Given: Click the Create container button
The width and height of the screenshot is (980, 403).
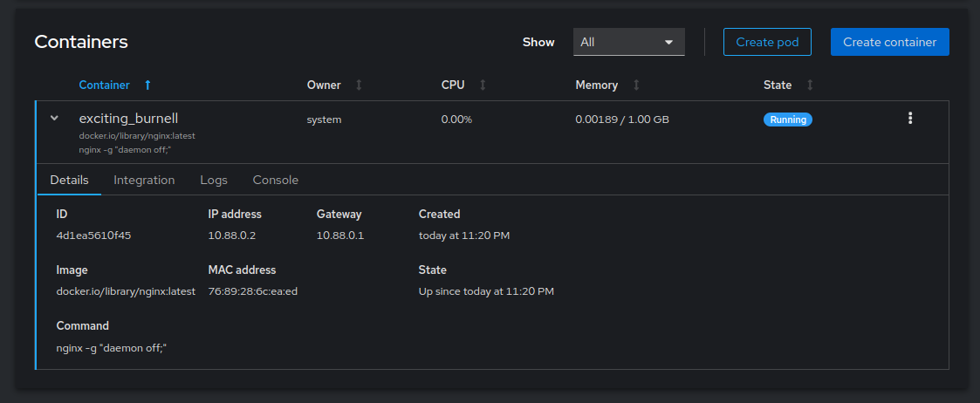Looking at the screenshot, I should click(x=890, y=42).
